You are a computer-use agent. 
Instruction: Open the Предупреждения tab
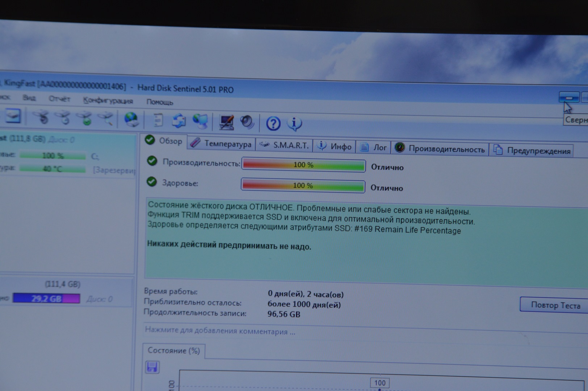pyautogui.click(x=533, y=151)
